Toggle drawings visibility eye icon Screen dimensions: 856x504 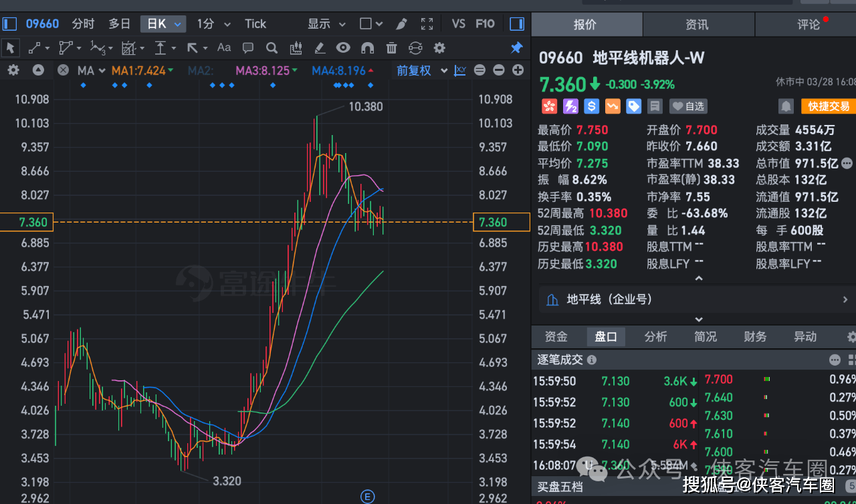tap(343, 48)
